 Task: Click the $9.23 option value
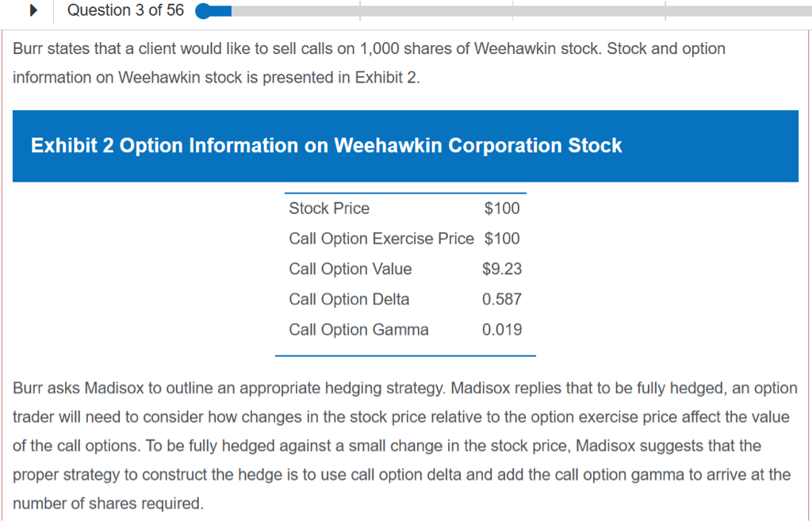[502, 269]
